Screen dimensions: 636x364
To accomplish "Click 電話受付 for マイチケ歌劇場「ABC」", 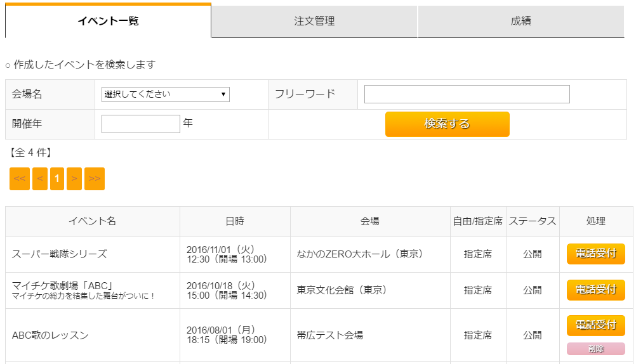I will (x=595, y=290).
